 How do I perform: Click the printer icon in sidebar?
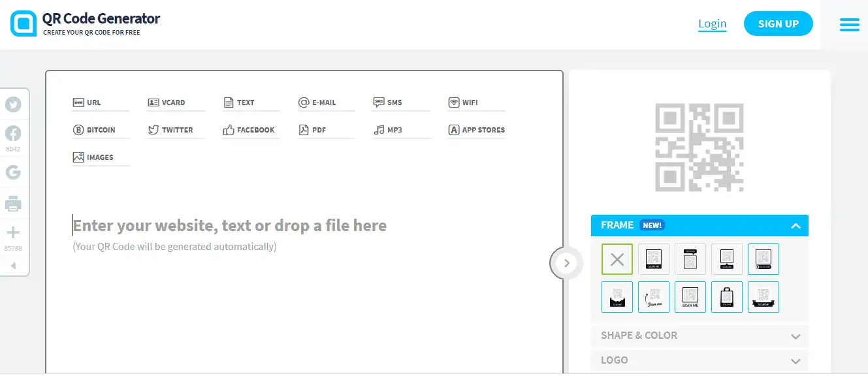(13, 204)
